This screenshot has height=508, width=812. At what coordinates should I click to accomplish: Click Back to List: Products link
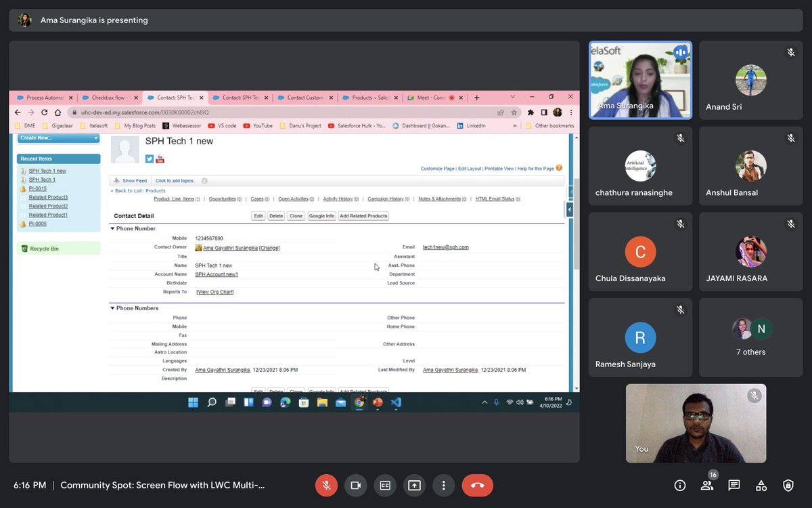138,191
